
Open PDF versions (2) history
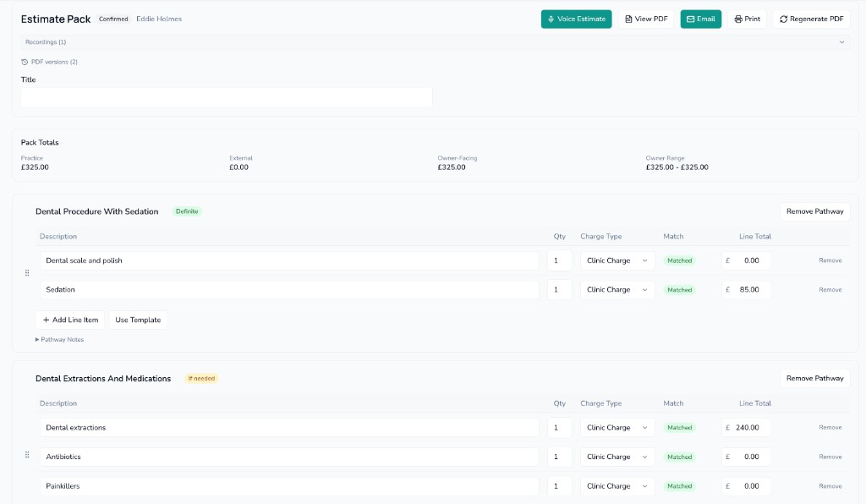tap(49, 62)
